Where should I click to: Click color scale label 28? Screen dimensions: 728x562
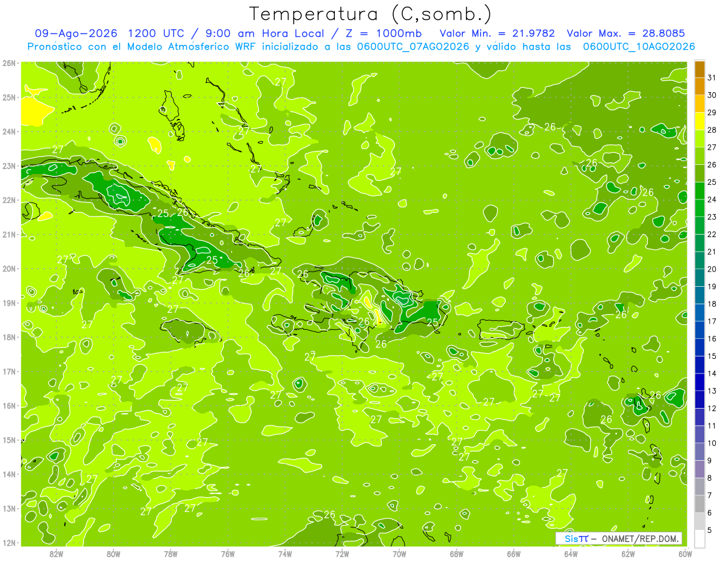(712, 130)
